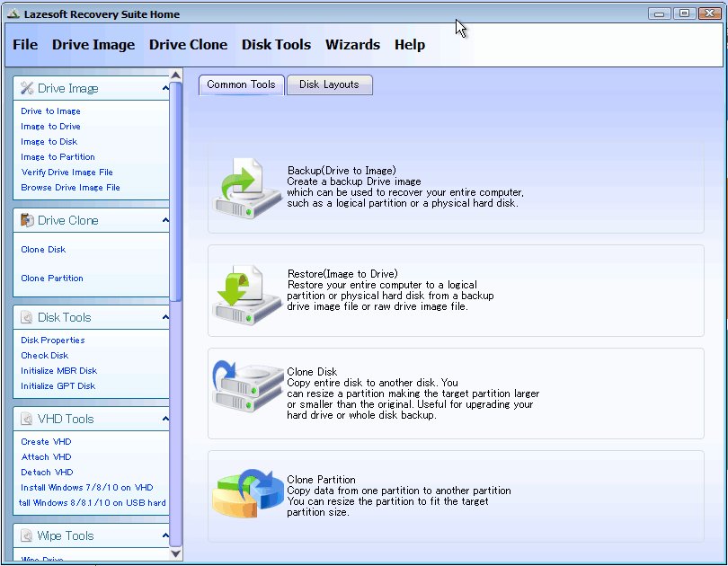Select the Image to Partition link
Viewport: 728px width, 566px height.
coord(58,157)
